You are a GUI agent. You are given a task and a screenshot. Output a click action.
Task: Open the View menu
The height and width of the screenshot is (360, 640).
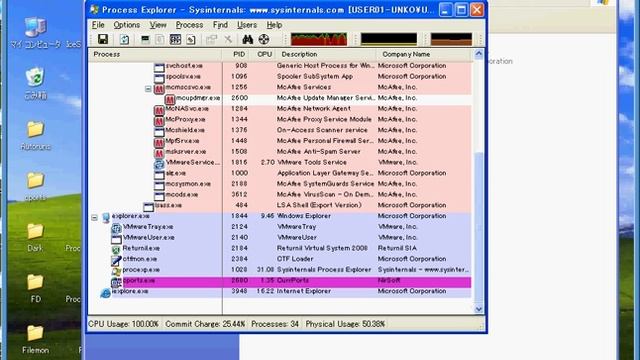click(x=158, y=25)
